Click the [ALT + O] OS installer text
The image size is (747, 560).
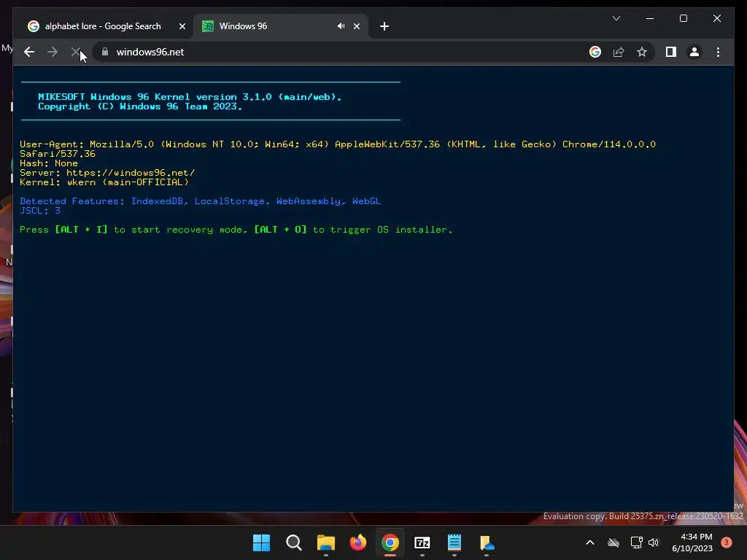point(280,230)
